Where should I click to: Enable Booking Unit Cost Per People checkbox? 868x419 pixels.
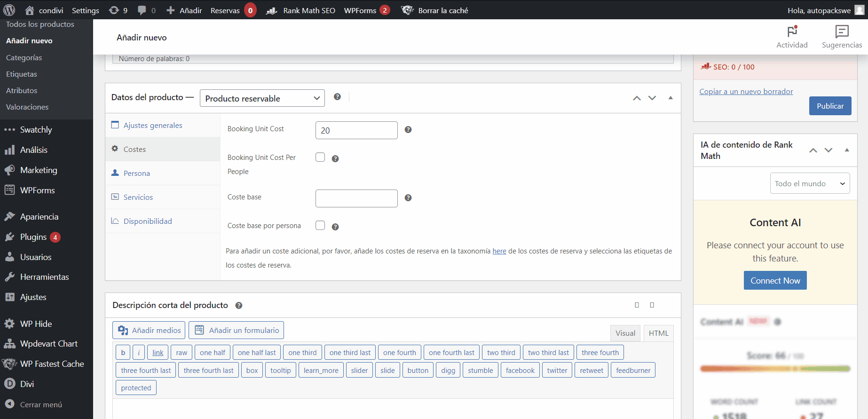320,157
